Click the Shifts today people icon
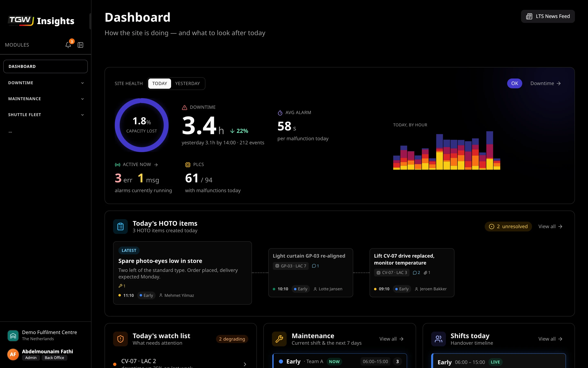This screenshot has width=588, height=368. (x=439, y=339)
